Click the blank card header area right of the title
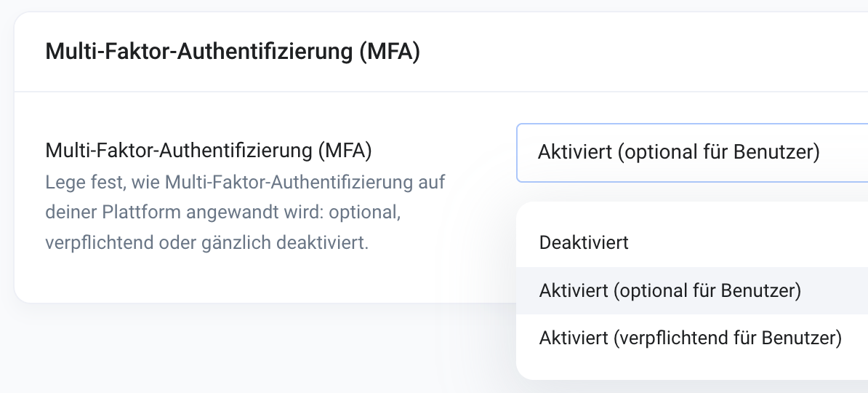 tap(640, 52)
